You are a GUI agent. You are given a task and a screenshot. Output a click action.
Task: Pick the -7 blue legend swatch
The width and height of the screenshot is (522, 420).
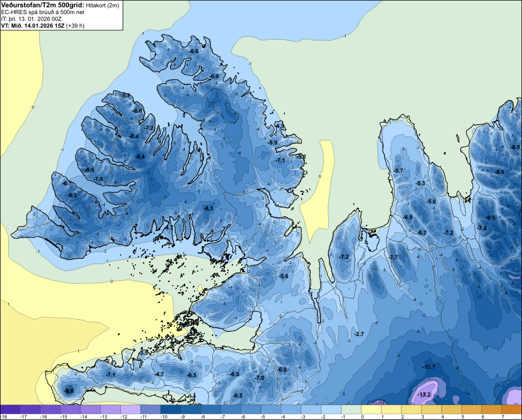(x=231, y=410)
